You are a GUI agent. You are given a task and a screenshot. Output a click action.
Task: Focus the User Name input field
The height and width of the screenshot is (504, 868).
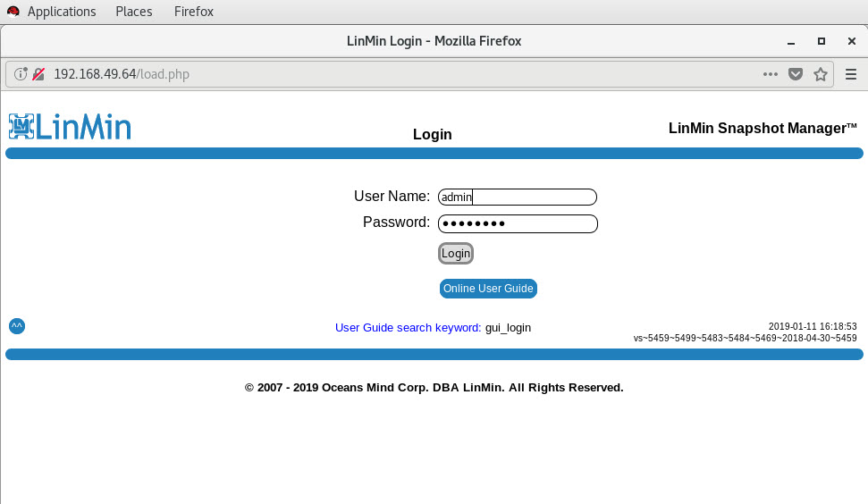[518, 197]
